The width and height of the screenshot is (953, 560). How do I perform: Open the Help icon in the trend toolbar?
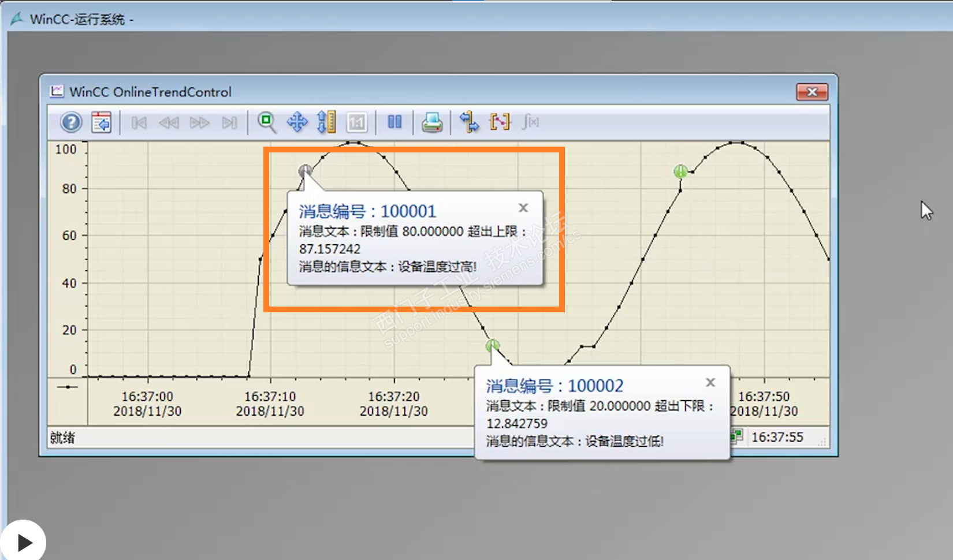click(x=72, y=122)
